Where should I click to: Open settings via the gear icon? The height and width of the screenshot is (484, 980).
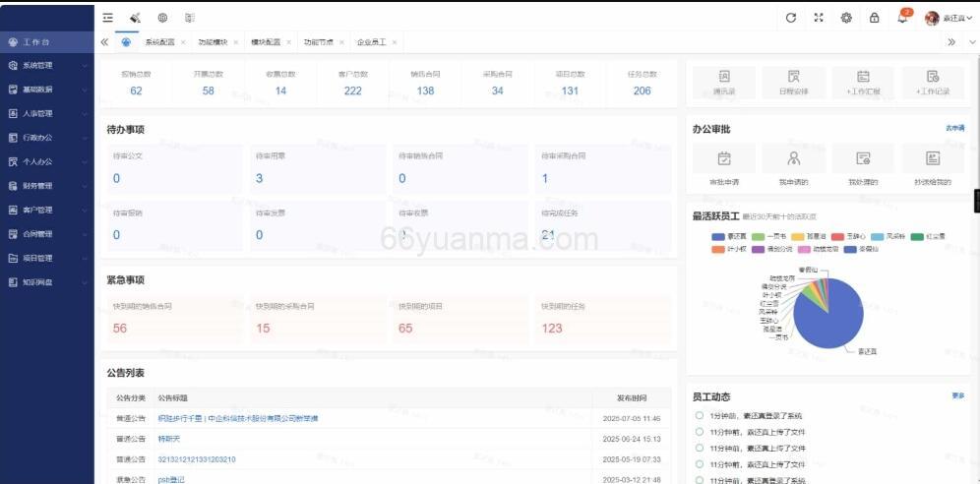pyautogui.click(x=846, y=18)
